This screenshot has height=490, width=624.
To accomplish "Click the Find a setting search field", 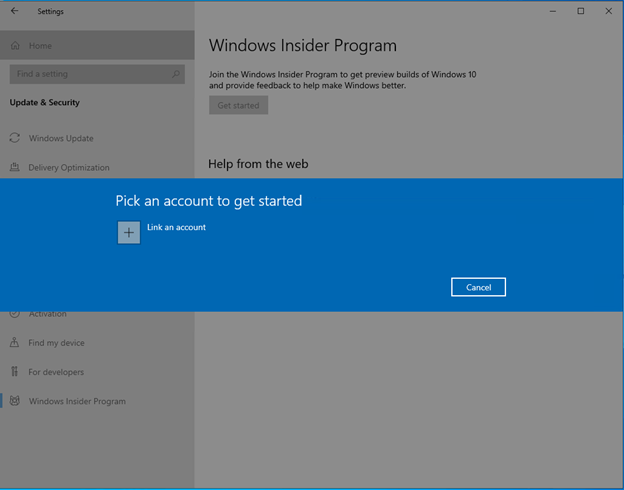I will [x=97, y=74].
